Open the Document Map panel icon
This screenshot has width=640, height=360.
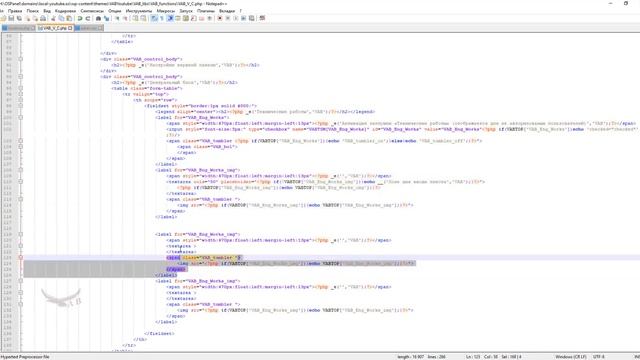tap(186, 18)
